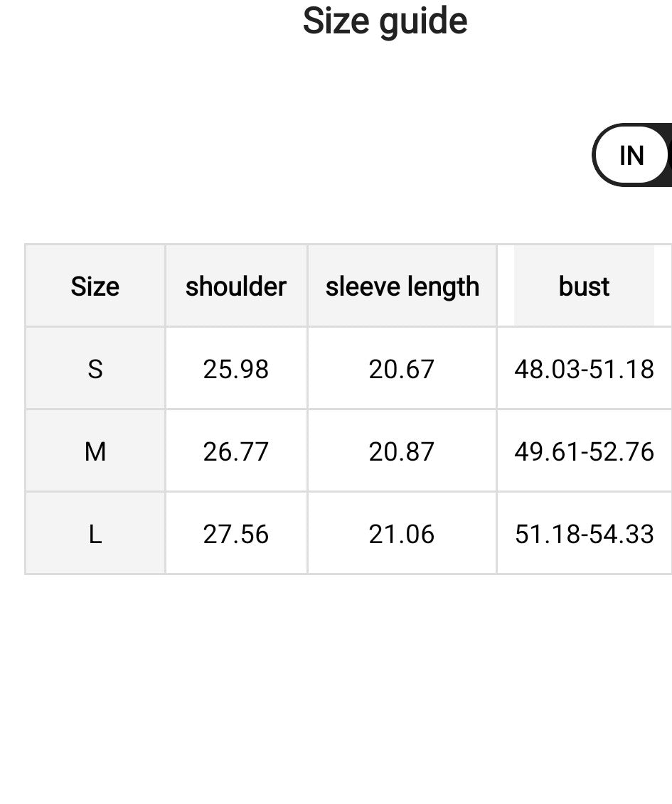Viewport: 672px width, 804px height.
Task: Click the bust range 51.18-54.33
Action: click(583, 532)
